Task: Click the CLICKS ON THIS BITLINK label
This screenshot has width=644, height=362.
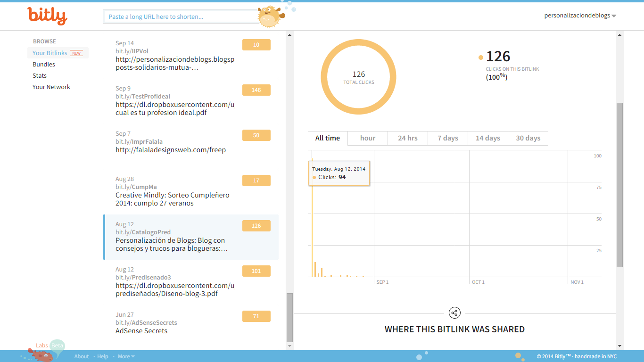Action: tap(512, 69)
